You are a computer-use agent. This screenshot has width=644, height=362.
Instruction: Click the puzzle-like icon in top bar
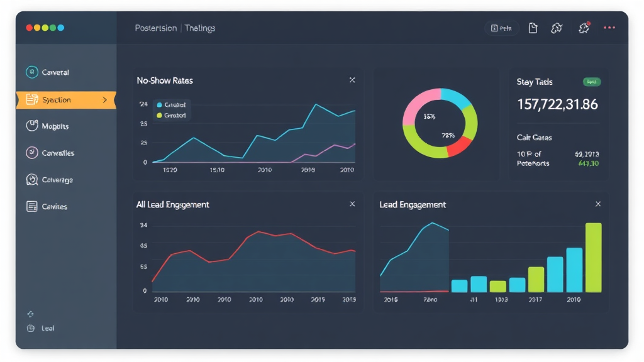pos(557,28)
